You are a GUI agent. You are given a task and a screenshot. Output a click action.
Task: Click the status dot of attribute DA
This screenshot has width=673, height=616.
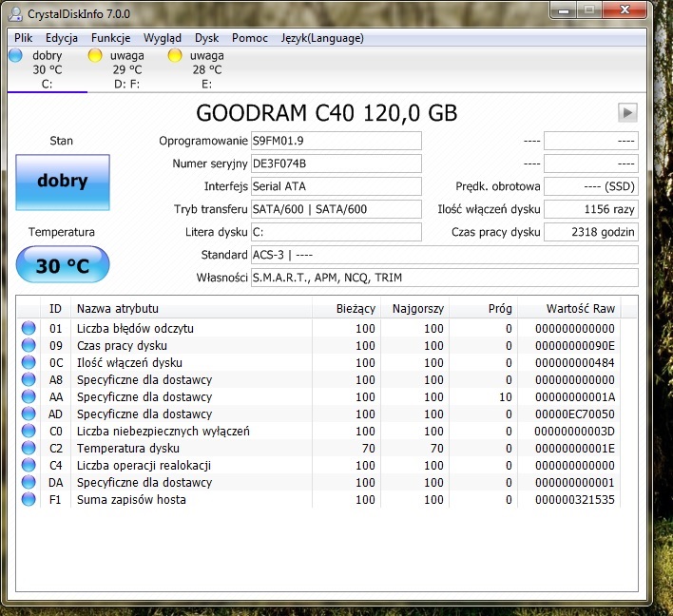click(29, 483)
